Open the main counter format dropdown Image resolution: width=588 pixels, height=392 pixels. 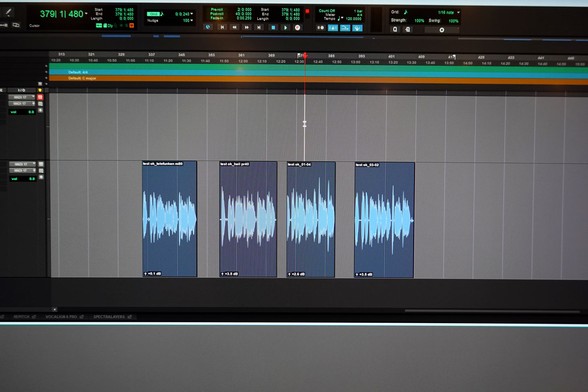click(x=86, y=14)
